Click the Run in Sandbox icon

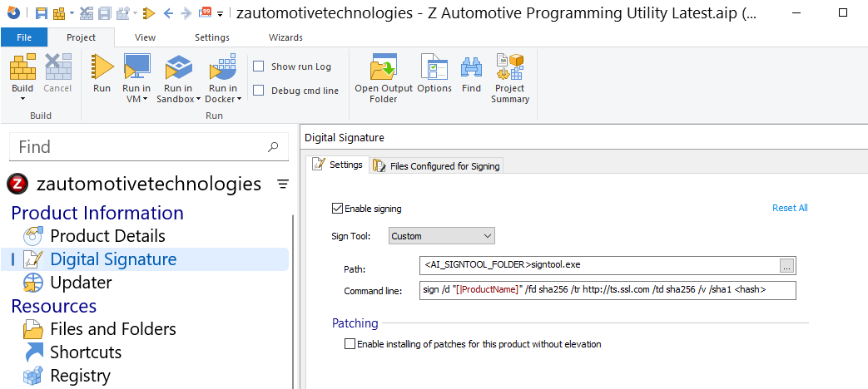(178, 68)
